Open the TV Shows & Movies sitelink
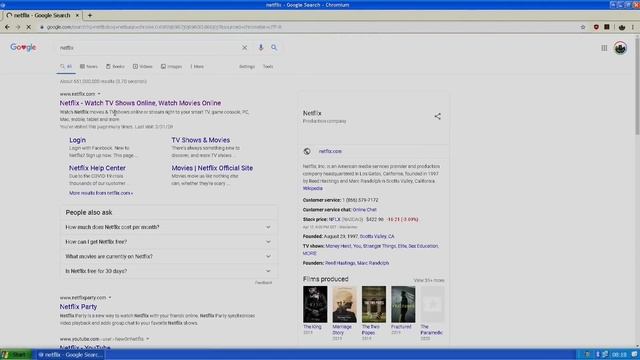This screenshot has width=640, height=360. coord(200,140)
